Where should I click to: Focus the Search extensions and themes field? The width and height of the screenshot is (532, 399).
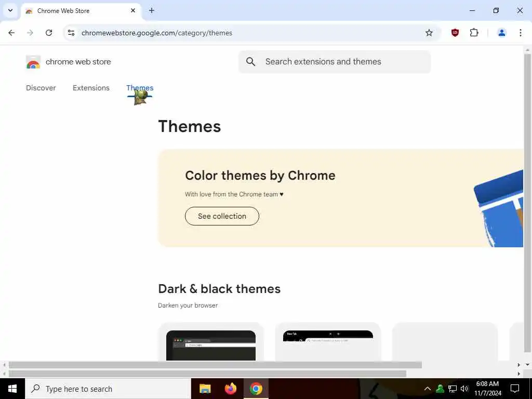[x=335, y=62]
